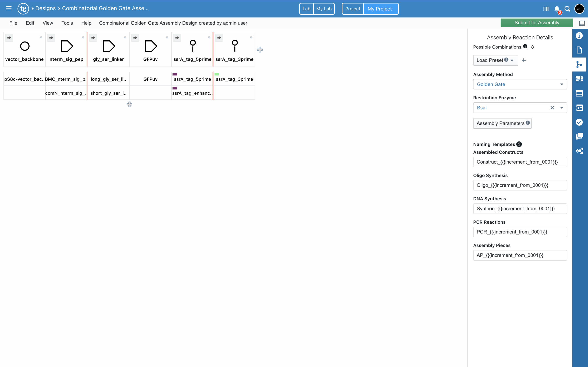588x367 pixels.
Task: Click the share/export icon at sidebar bottom
Action: [580, 151]
